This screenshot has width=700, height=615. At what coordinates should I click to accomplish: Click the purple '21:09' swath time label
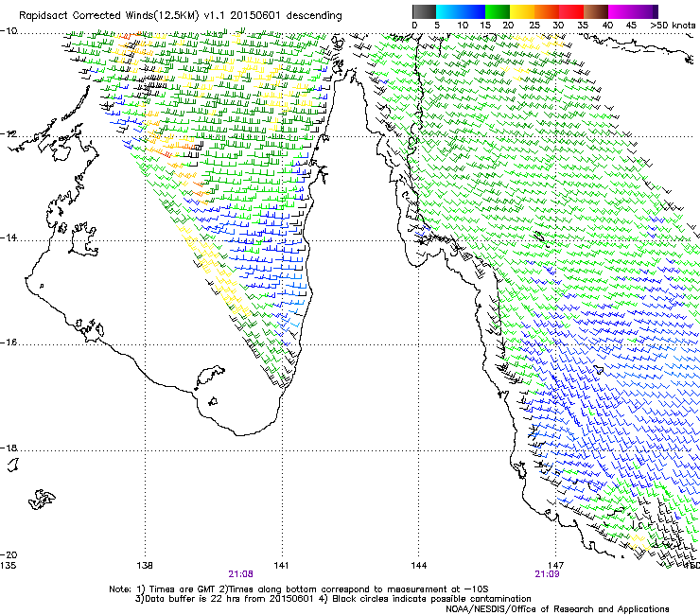click(x=548, y=574)
